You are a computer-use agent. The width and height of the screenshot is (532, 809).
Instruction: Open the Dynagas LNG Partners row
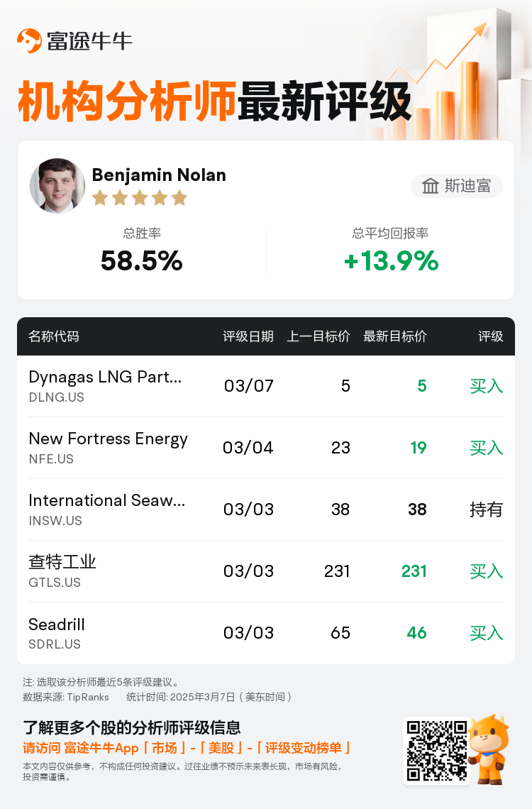(x=266, y=386)
